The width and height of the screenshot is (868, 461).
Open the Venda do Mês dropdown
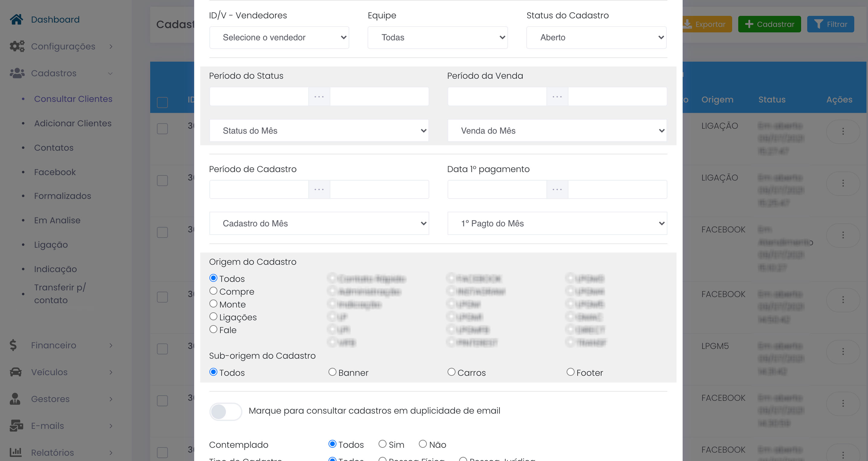(557, 131)
